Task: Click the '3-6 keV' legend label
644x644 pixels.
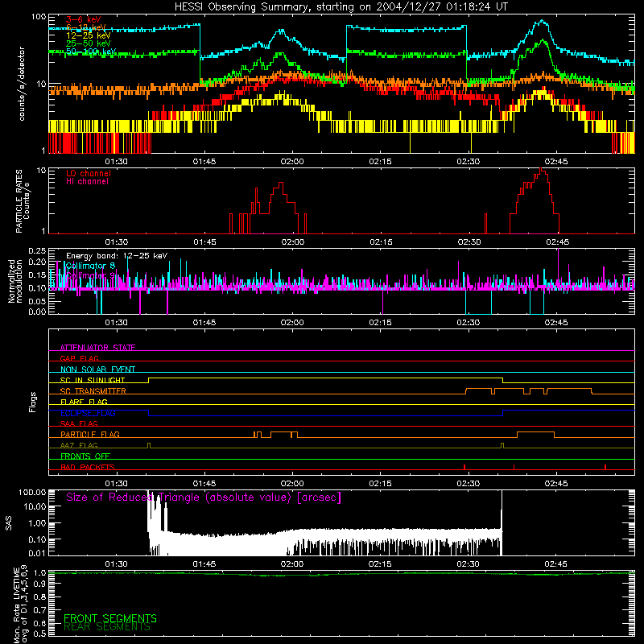Action: 84,19
